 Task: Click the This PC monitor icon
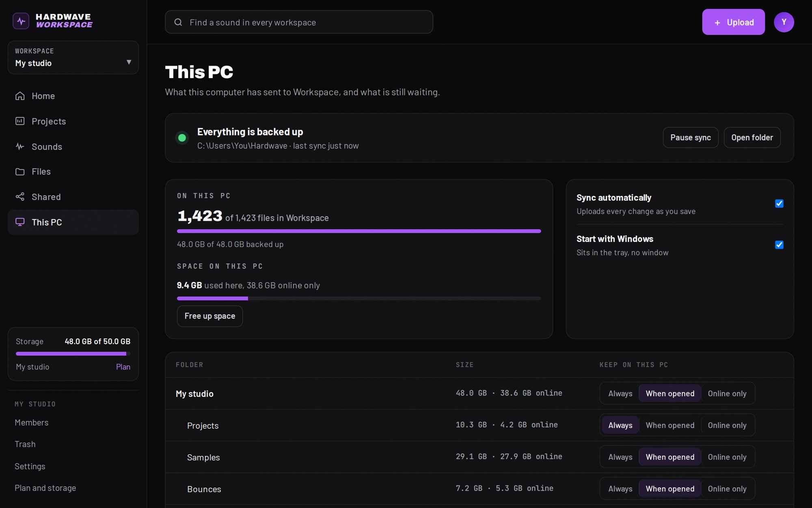click(20, 222)
